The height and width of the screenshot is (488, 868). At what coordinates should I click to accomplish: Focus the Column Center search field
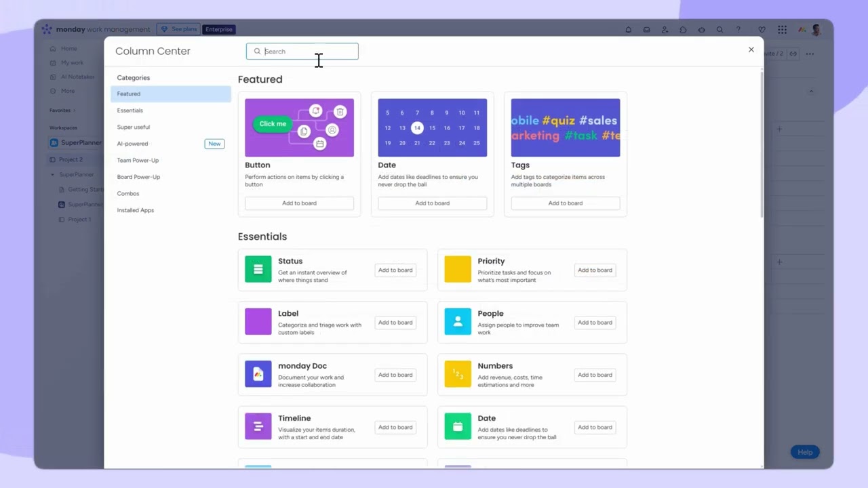tap(302, 52)
